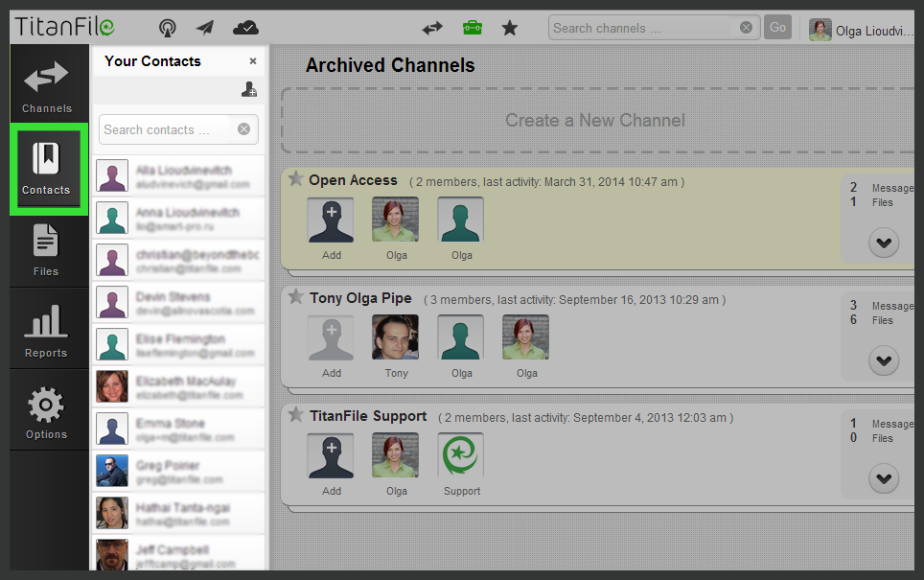Select the Contacts icon in the sidebar
924x580 pixels.
pyautogui.click(x=48, y=169)
